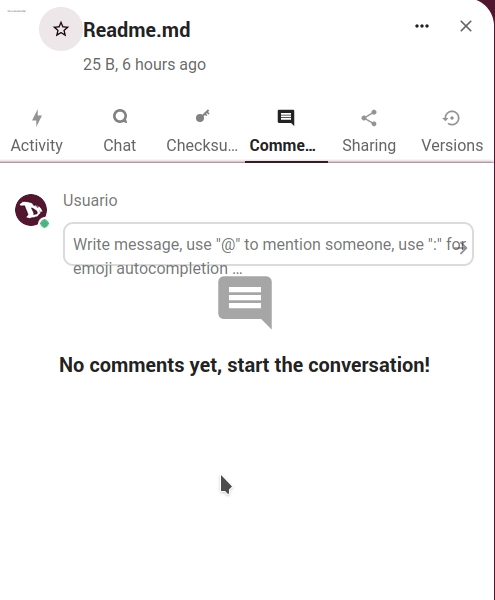Click the Versions history clock icon
495x600 pixels.
[x=451, y=118]
